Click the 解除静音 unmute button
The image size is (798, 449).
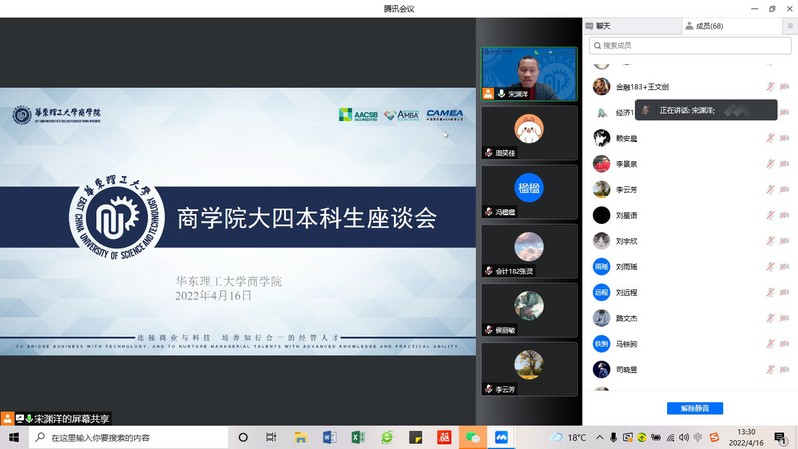tap(694, 408)
